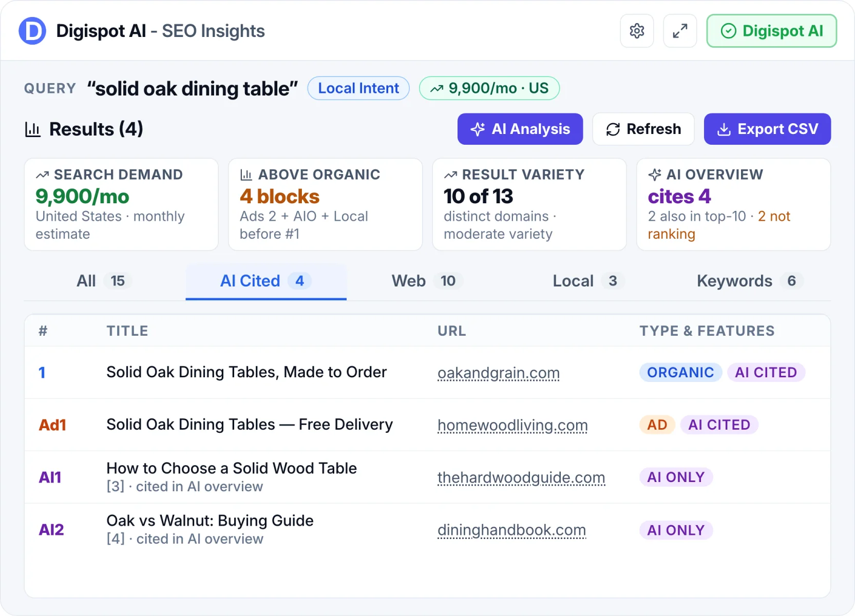Open dininghandbook.com link
The height and width of the screenshot is (616, 855).
pos(511,530)
